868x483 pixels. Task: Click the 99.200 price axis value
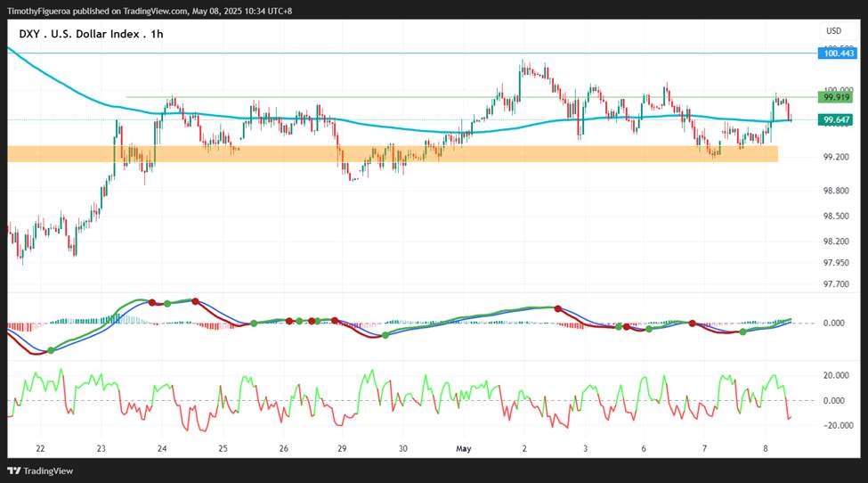click(836, 157)
